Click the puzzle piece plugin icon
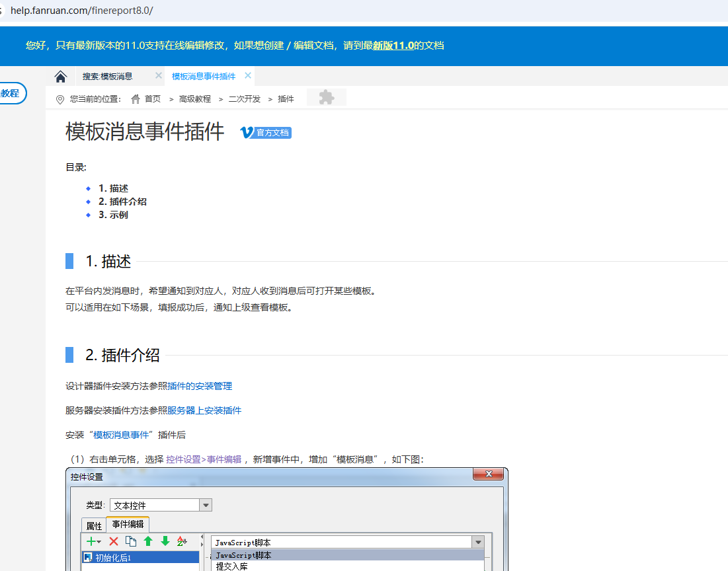 [326, 98]
